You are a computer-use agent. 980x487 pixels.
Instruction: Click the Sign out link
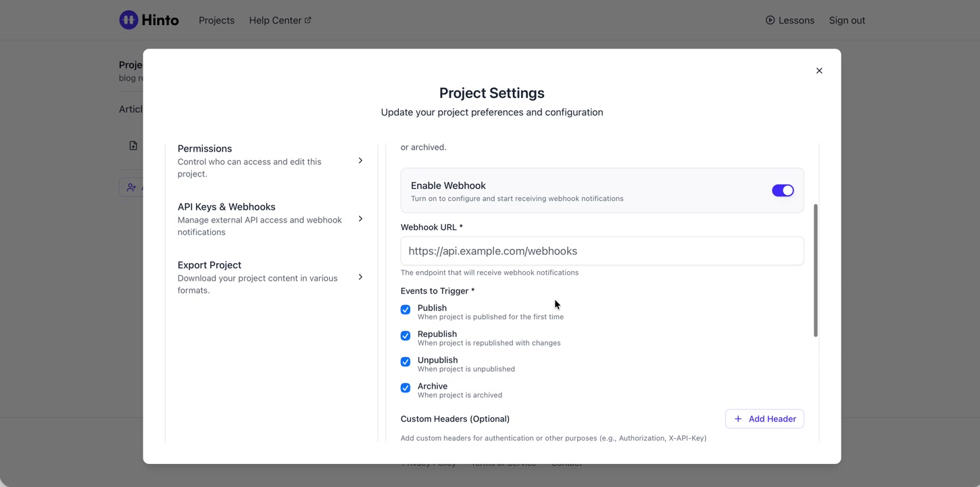(847, 20)
